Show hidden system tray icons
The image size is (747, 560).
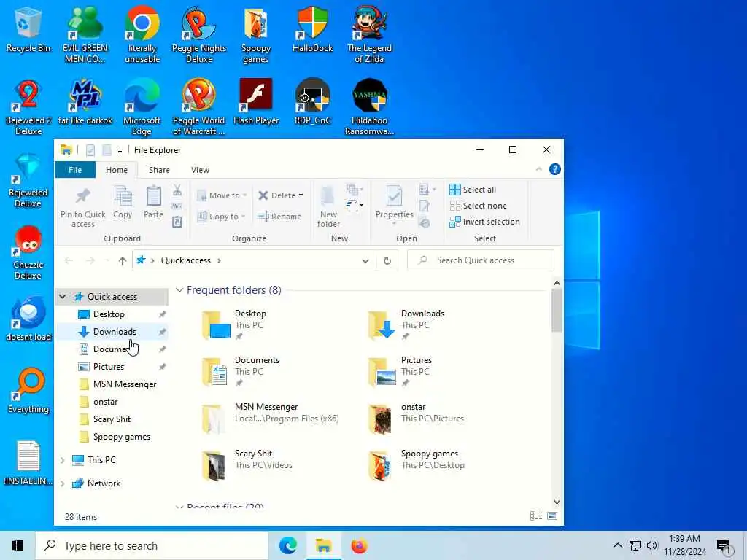(x=617, y=545)
